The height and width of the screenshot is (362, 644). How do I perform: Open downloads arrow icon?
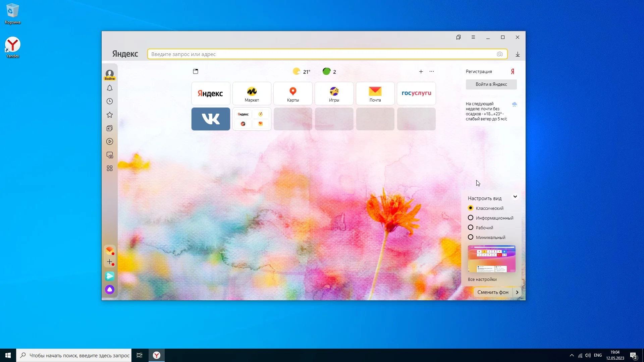pyautogui.click(x=518, y=54)
